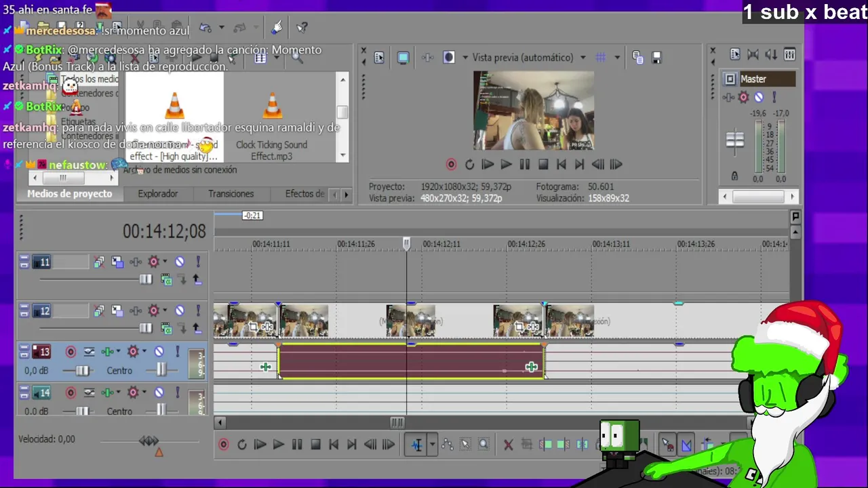Open video output FX in preview panel
The image size is (868, 488).
[x=427, y=58]
